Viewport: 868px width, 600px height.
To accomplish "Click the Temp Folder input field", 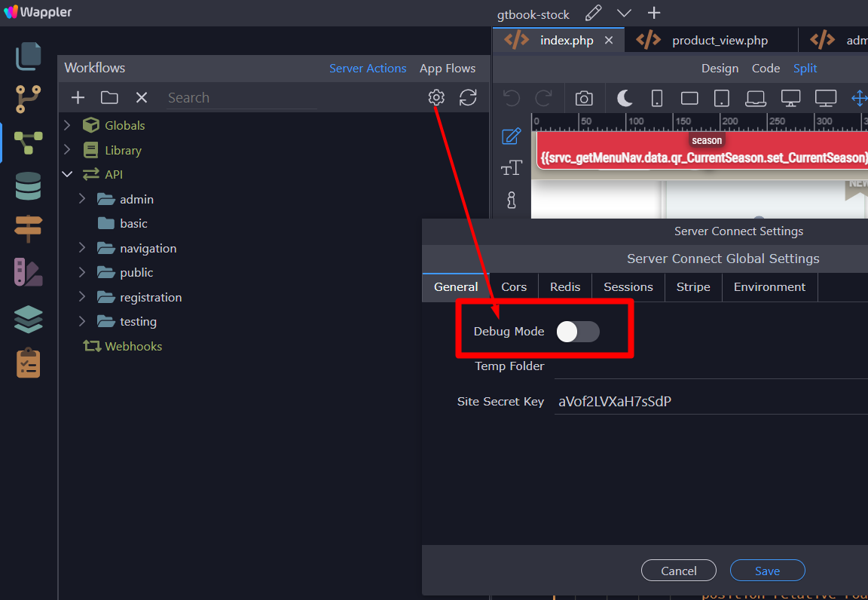I will click(711, 366).
